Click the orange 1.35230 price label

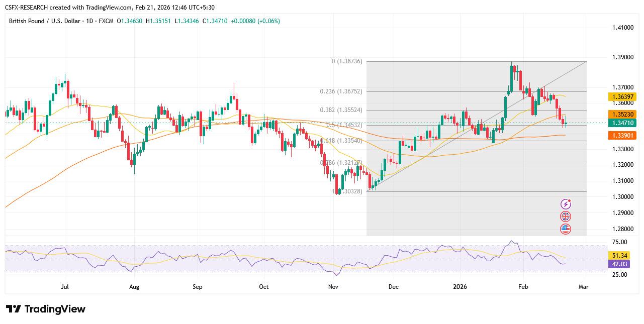(x=622, y=115)
